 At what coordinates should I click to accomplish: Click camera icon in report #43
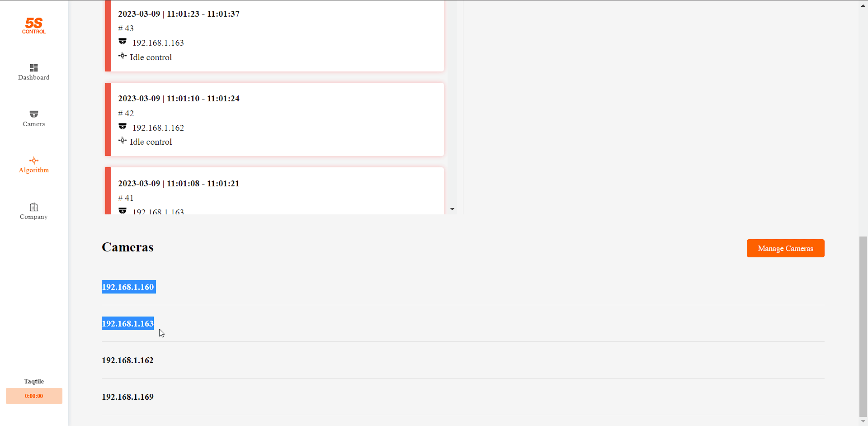point(123,42)
